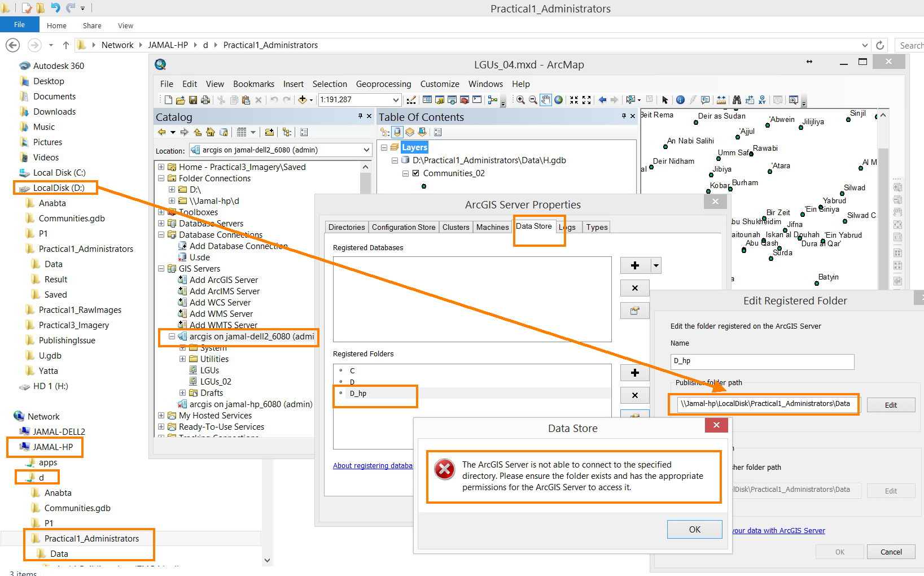The width and height of the screenshot is (924, 576).
Task: Expand the Drafts folder node
Action: pos(183,393)
